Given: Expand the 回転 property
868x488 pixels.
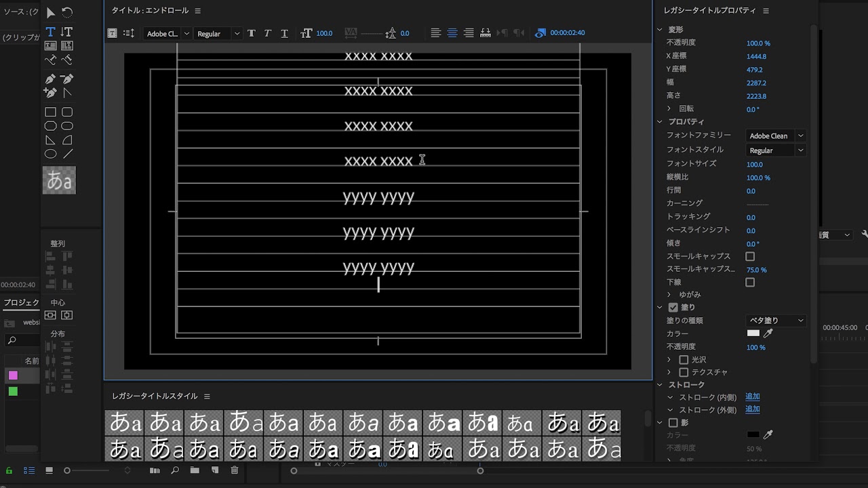Looking at the screenshot, I should (669, 108).
